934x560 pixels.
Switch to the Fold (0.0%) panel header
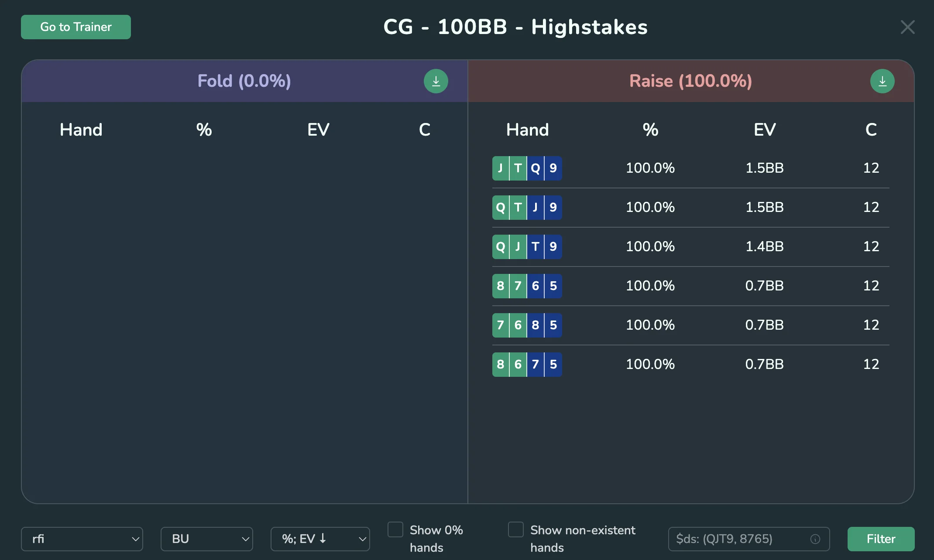pyautogui.click(x=244, y=81)
